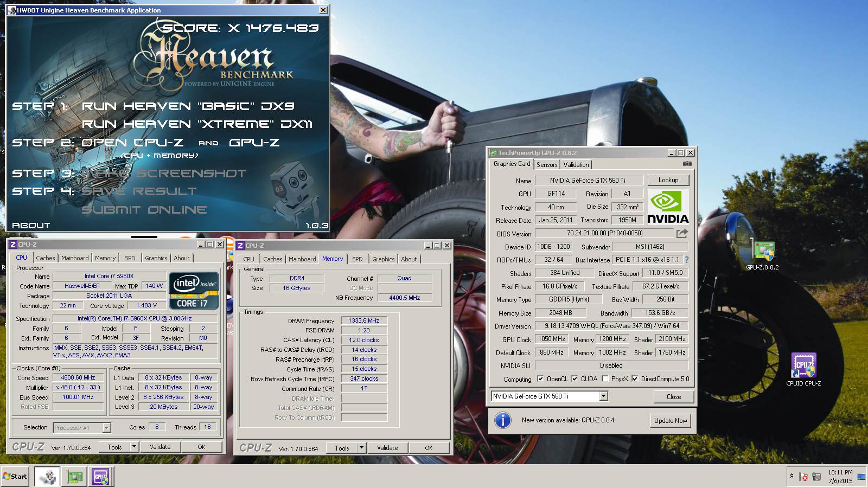
Task: Open CPU tab in memory CPU-Z window
Action: 248,259
